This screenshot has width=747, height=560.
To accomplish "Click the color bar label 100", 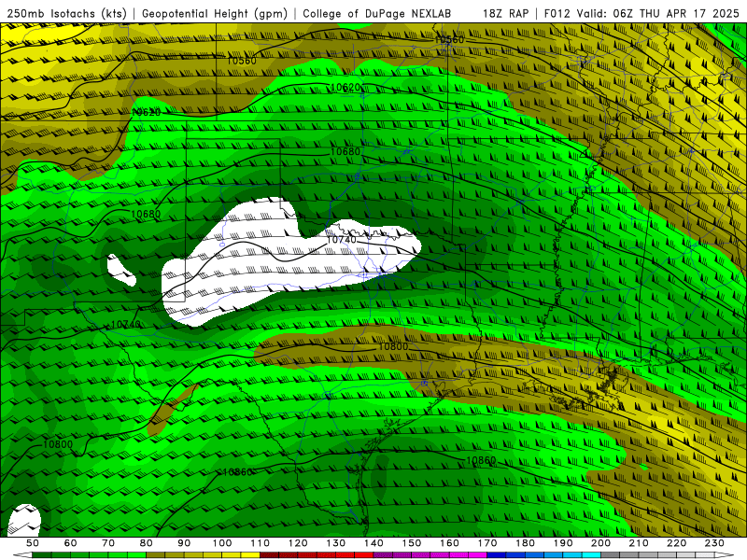I will tap(222, 543).
